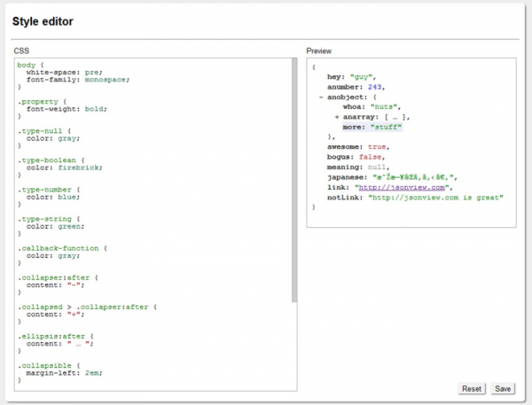Click the '.collapsed > .collapser:after {' line
The height and width of the screenshot is (405, 532).
tap(87, 307)
